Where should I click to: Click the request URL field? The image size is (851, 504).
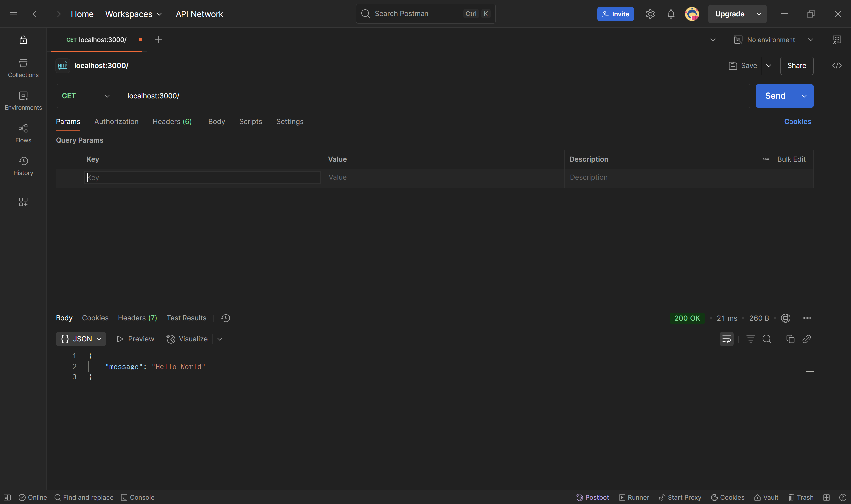(x=436, y=96)
